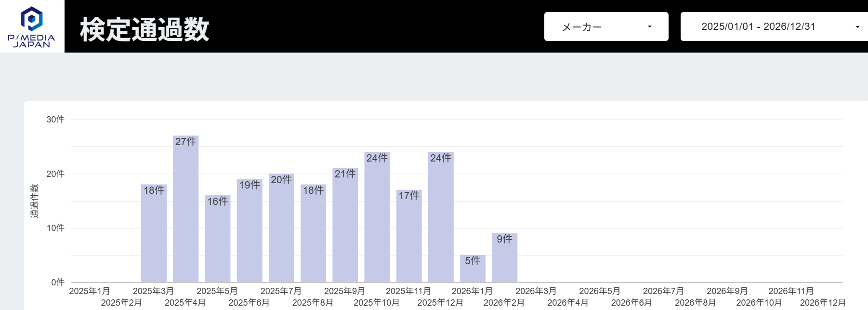Screen dimensions: 868x310
Task: Click the 2026年12月 x-axis label
Action: (823, 303)
